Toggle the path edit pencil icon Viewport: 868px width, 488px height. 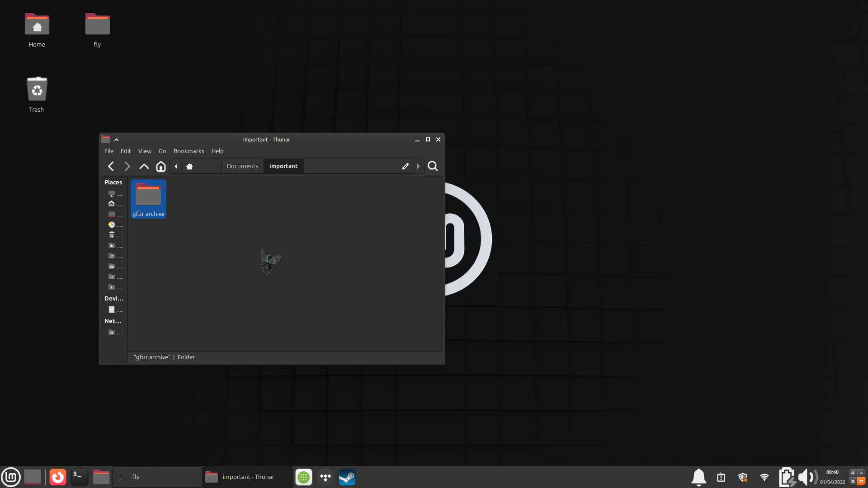pyautogui.click(x=405, y=166)
